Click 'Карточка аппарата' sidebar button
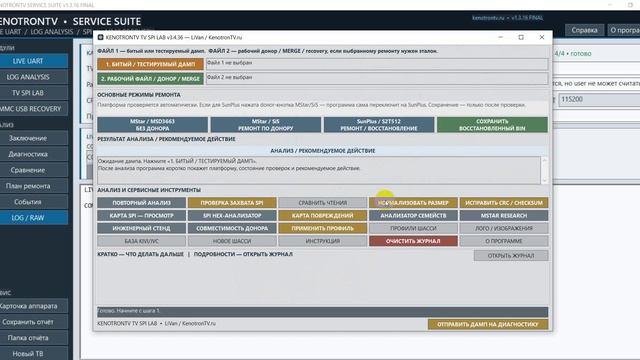The height and width of the screenshot is (360, 640). pos(33,306)
